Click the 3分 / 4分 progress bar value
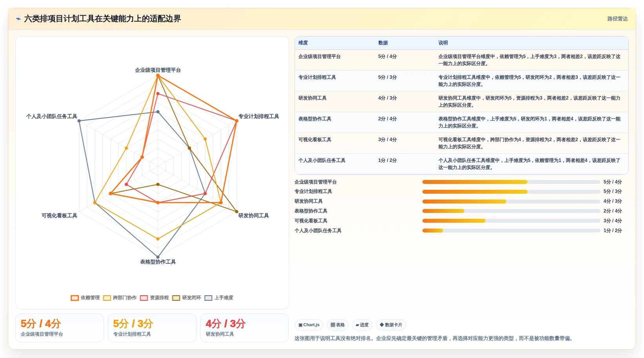Image resolution: width=644 pixels, height=358 pixels. tap(613, 221)
